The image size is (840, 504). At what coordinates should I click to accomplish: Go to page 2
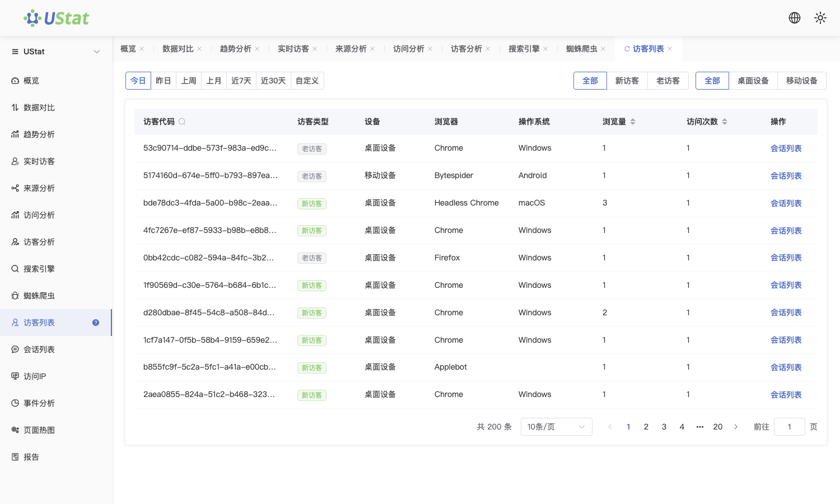coord(646,427)
